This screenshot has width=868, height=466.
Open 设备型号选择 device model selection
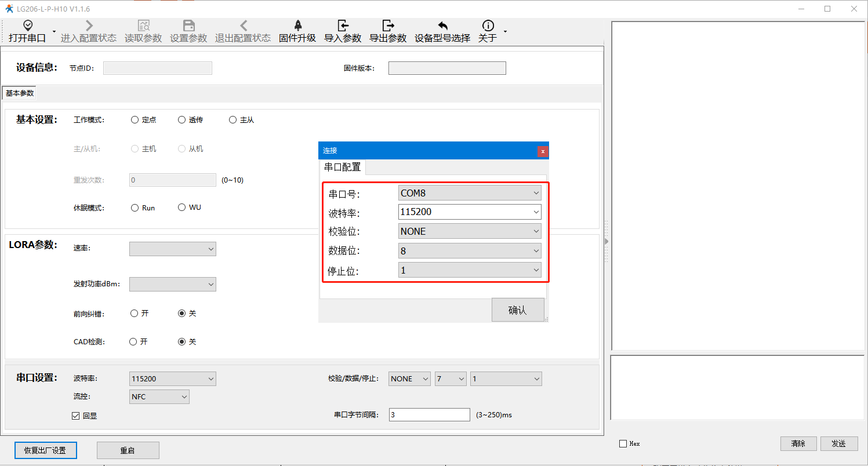point(442,31)
